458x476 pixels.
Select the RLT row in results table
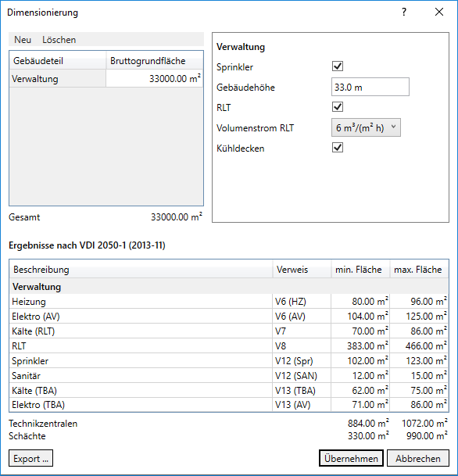pos(229,346)
